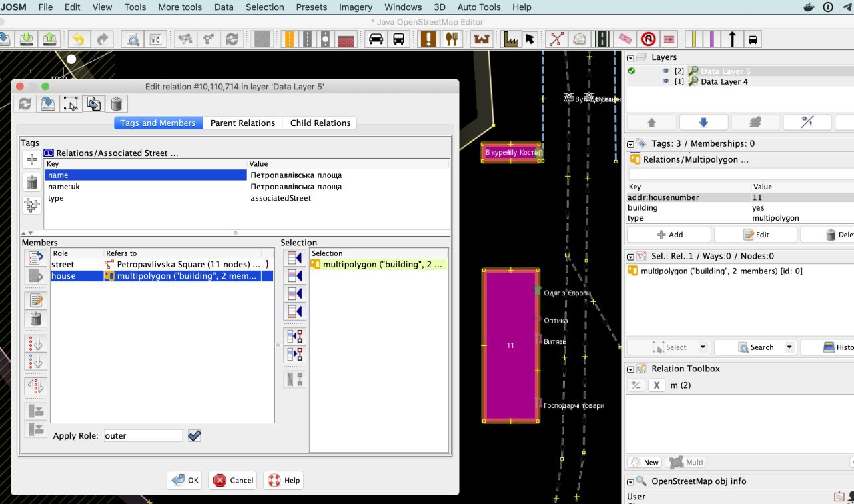The image size is (854, 504).
Task: Click the magnifier zoom toolbar icon
Action: [133, 39]
